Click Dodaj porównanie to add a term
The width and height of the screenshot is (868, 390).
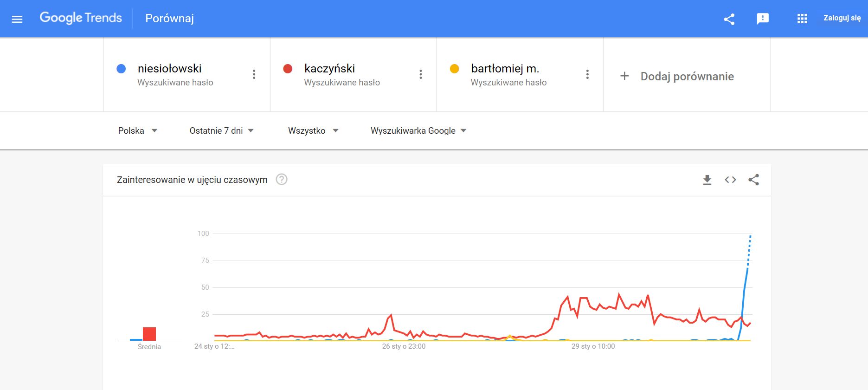pos(677,76)
